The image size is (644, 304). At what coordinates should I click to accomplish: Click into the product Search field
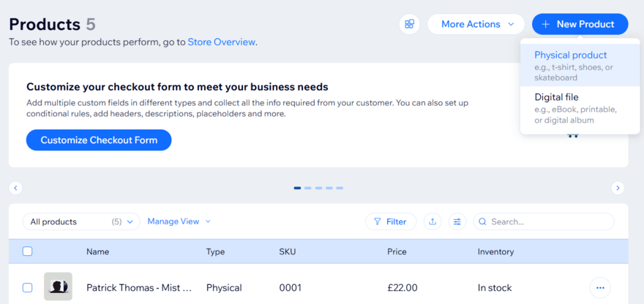pyautogui.click(x=549, y=221)
